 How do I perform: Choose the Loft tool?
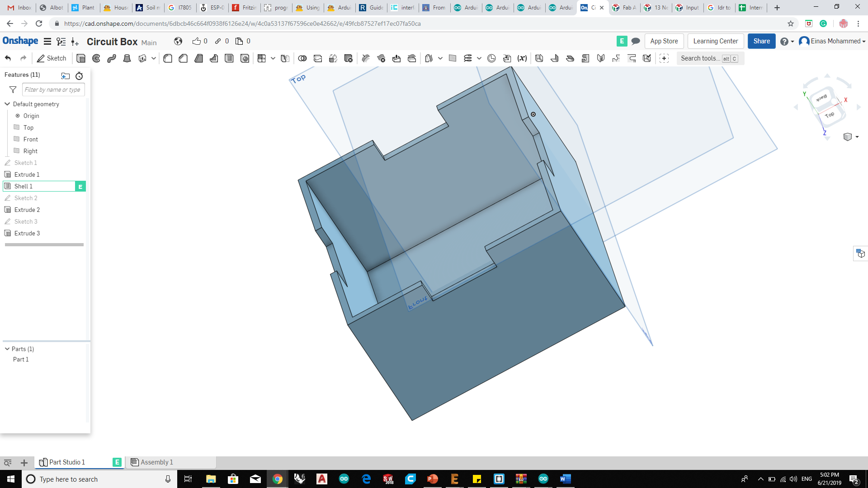tap(127, 58)
